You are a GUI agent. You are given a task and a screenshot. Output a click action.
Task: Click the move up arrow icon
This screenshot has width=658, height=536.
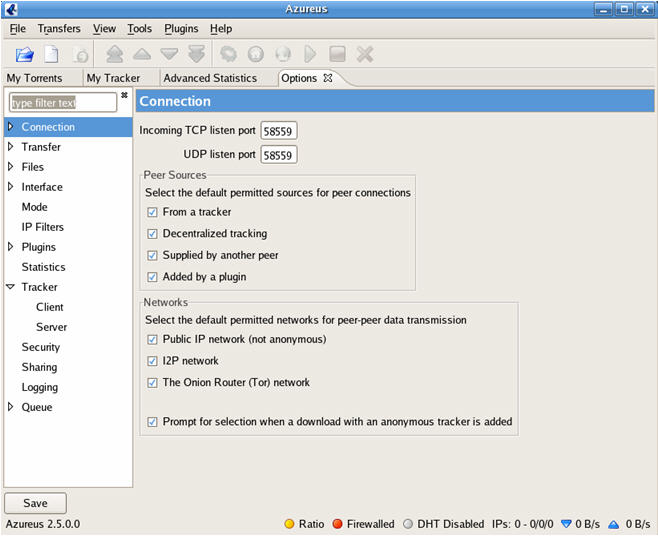point(142,54)
